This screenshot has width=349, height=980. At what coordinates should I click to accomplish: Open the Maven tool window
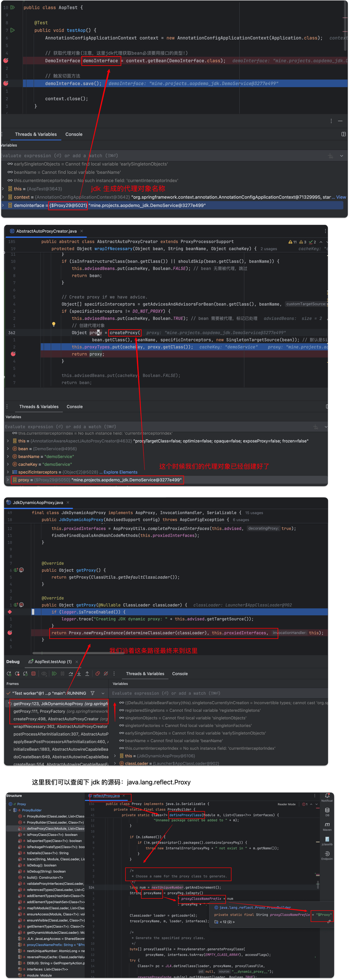coord(327,826)
